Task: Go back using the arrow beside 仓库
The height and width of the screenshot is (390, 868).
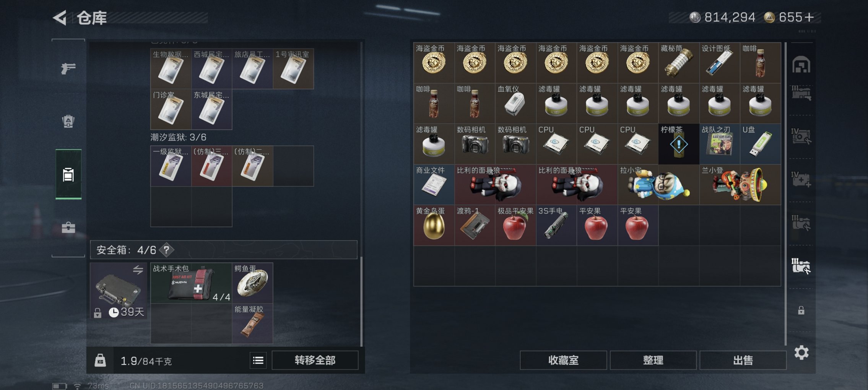Action: click(60, 18)
